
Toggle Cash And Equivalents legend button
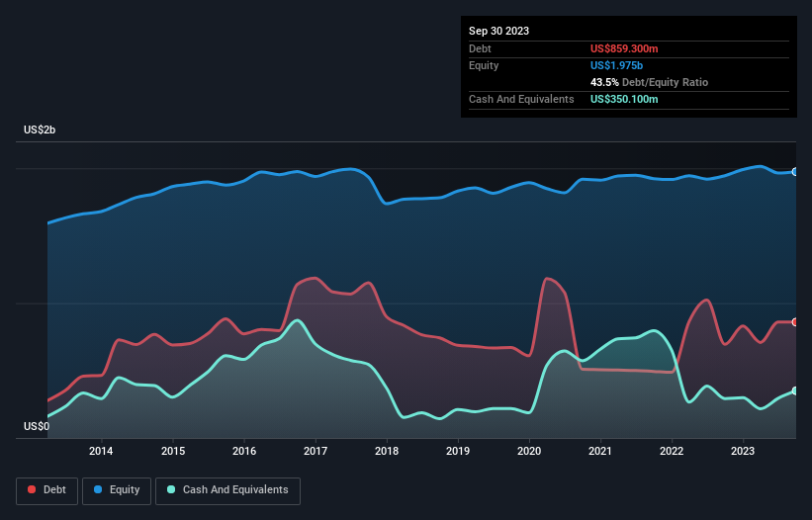click(227, 490)
